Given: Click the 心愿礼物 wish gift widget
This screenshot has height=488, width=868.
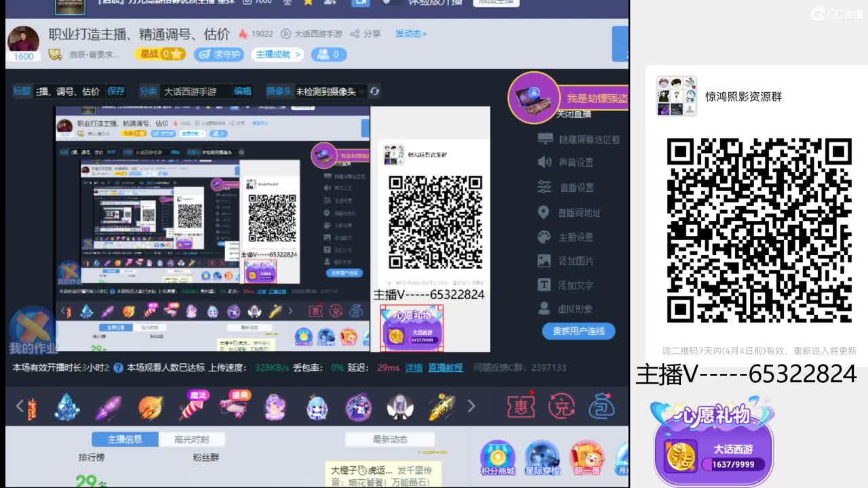Looking at the screenshot, I should 713,441.
